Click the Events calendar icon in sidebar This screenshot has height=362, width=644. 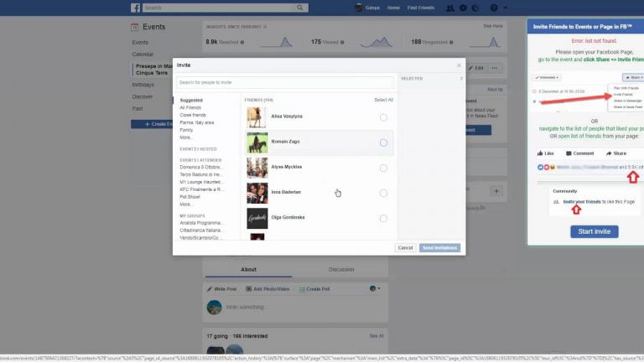(x=134, y=27)
